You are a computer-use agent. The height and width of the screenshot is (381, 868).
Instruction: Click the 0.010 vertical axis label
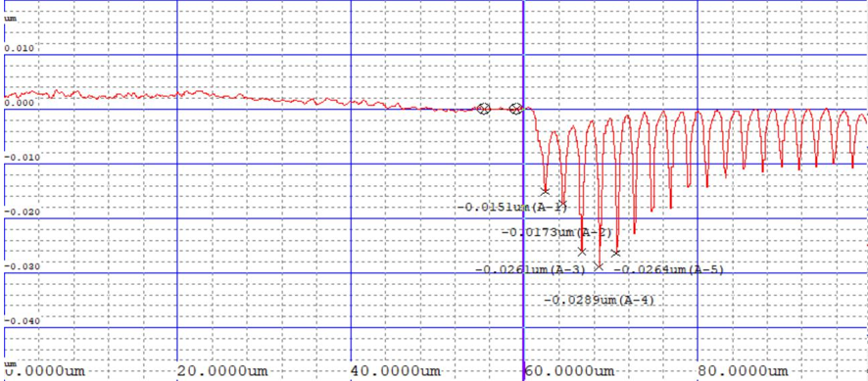[x=20, y=49]
